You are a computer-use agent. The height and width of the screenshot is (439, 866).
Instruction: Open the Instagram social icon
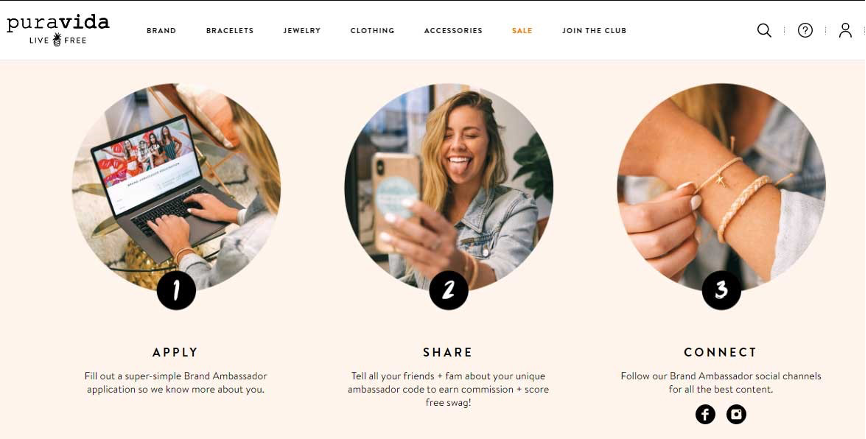736,414
